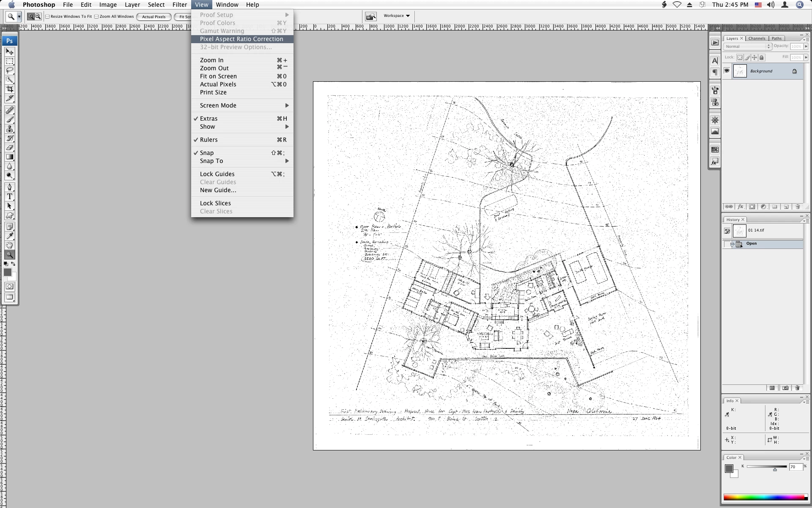The image size is (812, 508).
Task: Delete layer with Layers panel trash icon
Action: pos(798,207)
